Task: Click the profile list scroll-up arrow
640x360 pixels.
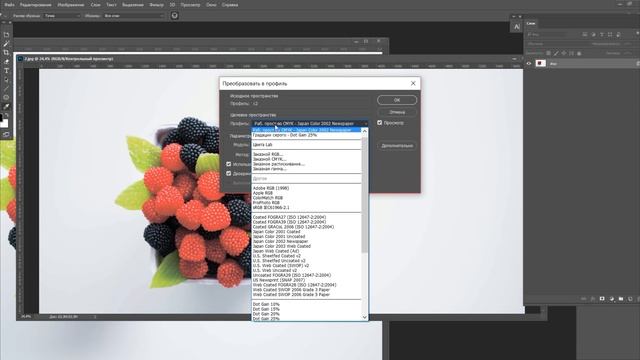Action: coord(364,131)
